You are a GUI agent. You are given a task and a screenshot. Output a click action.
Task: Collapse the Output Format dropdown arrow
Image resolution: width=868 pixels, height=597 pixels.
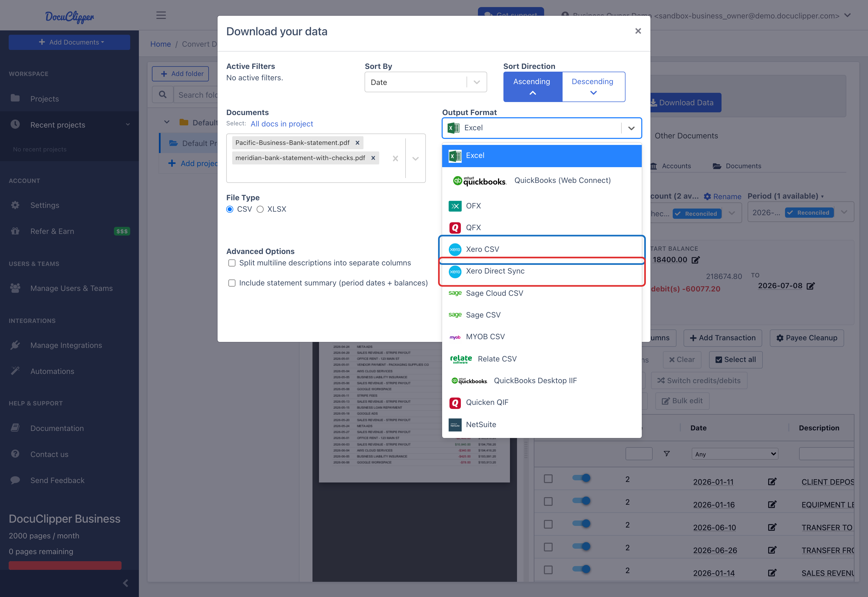coord(631,128)
